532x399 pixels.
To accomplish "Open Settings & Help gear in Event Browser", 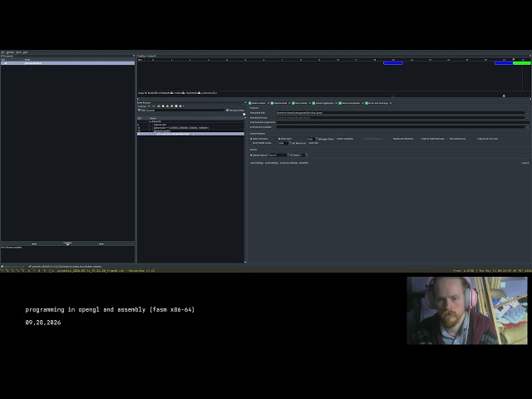I will 234,111.
